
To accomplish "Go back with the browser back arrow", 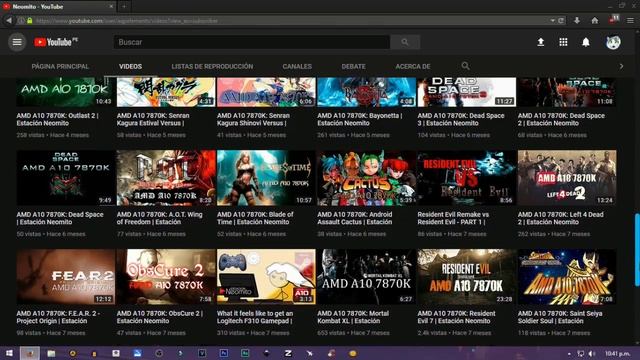I will coord(9,20).
